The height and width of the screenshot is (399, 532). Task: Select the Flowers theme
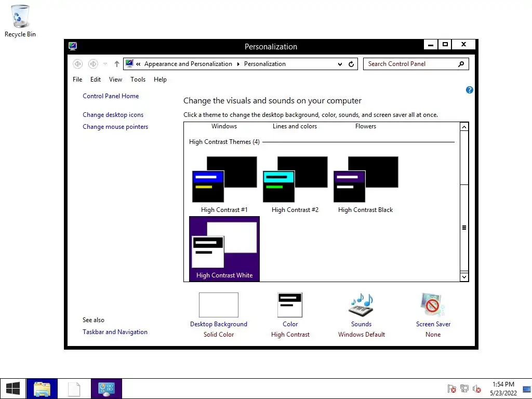pyautogui.click(x=365, y=126)
